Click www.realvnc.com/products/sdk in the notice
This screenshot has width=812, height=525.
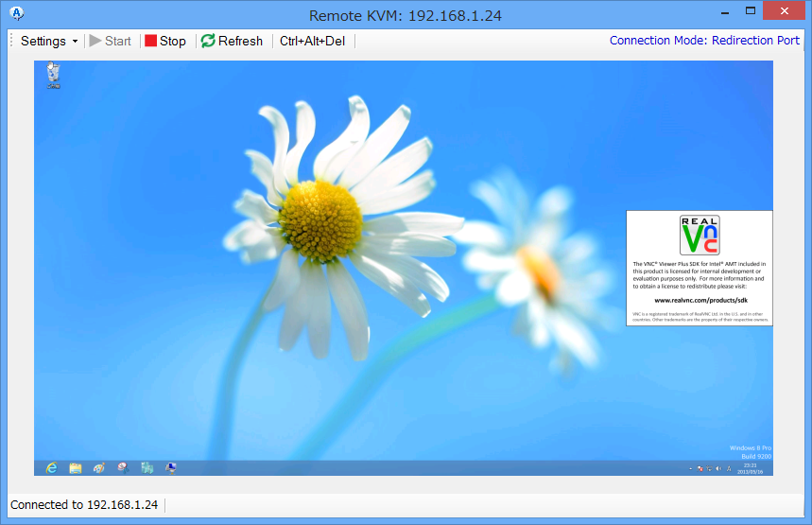(x=700, y=300)
